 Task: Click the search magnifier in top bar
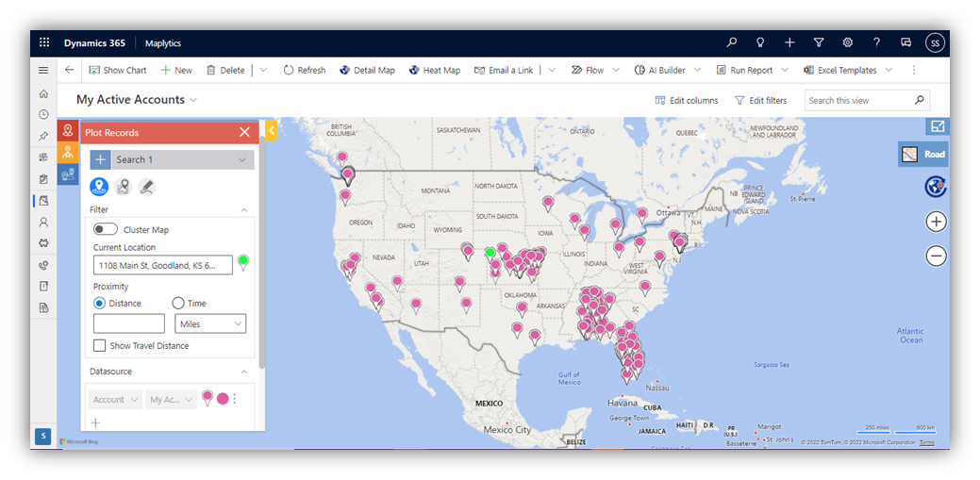click(731, 43)
